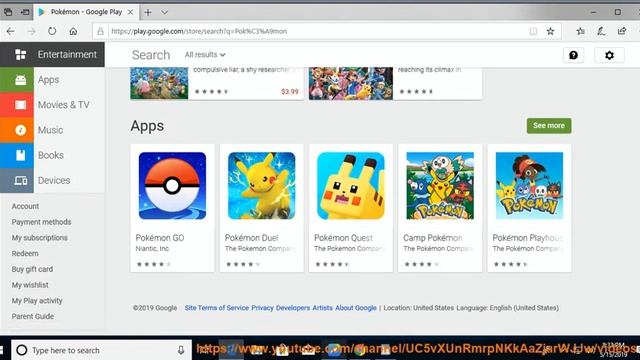Click the Help question mark button

pyautogui.click(x=573, y=55)
